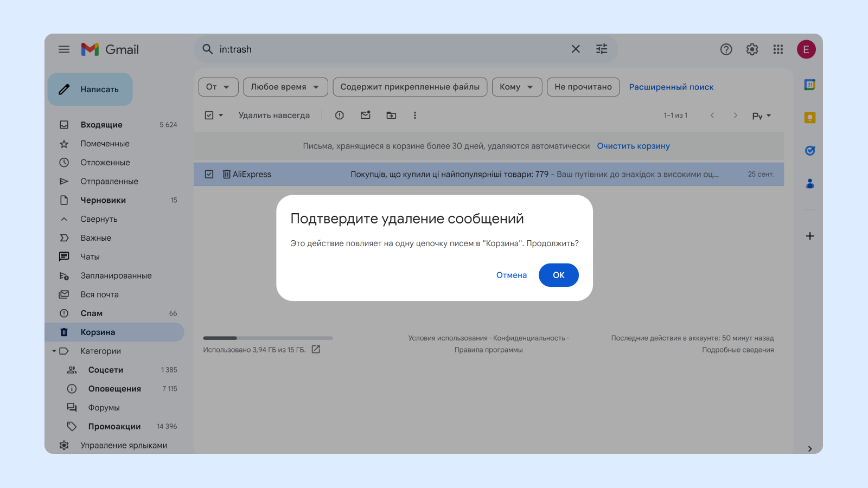868x488 pixels.
Task: Switch to the Промоакции category
Action: (114, 426)
